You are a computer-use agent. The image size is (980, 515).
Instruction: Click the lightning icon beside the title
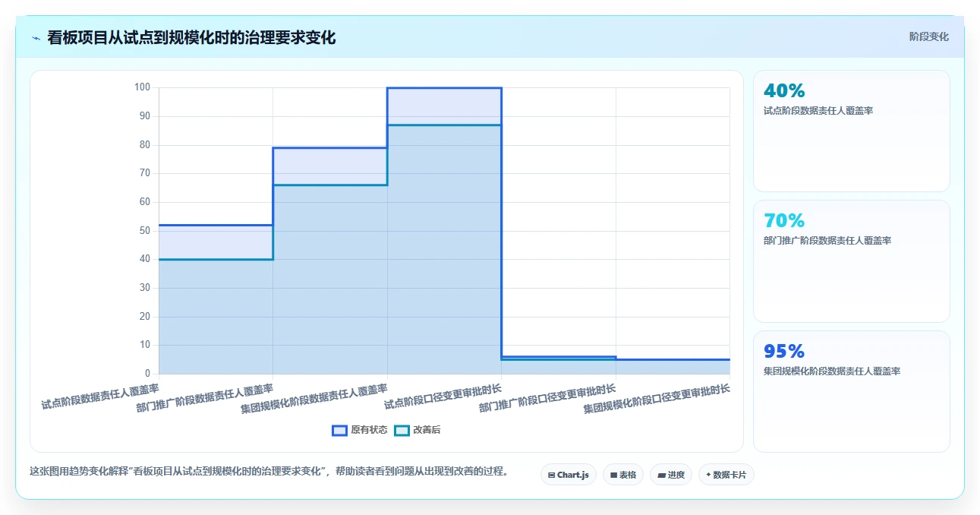(36, 38)
